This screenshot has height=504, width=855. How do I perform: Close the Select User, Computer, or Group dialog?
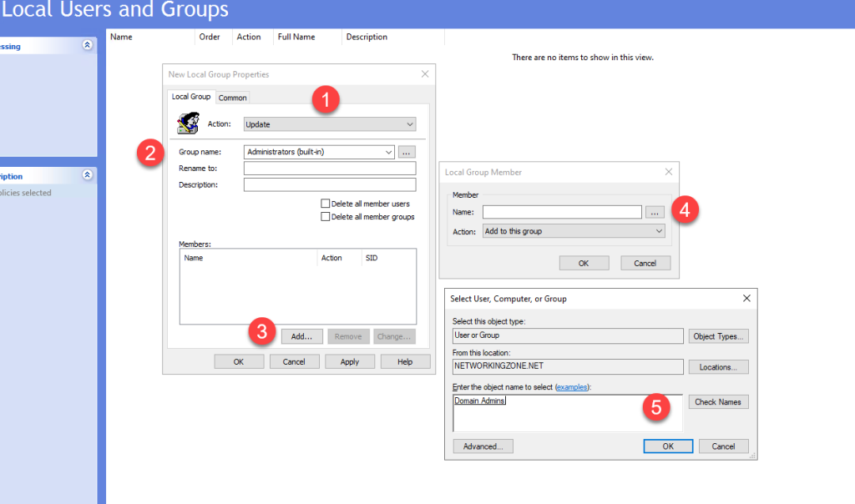(746, 298)
